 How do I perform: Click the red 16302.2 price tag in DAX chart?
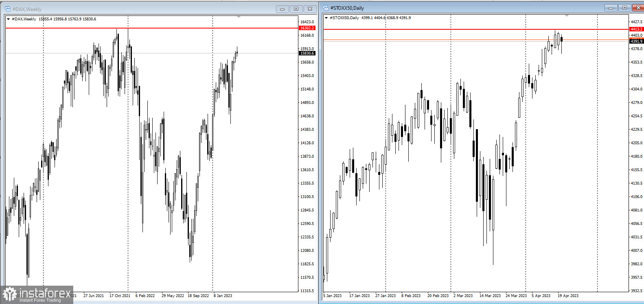307,28
